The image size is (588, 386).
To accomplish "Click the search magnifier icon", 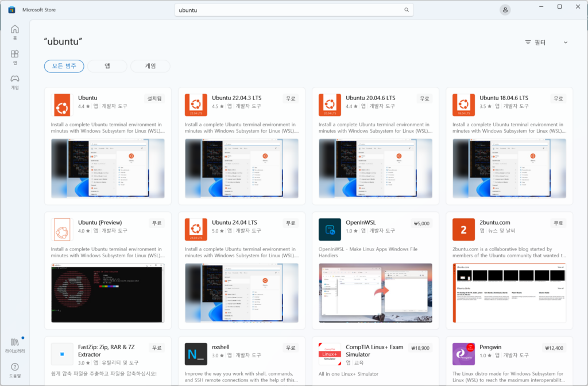I will click(407, 10).
